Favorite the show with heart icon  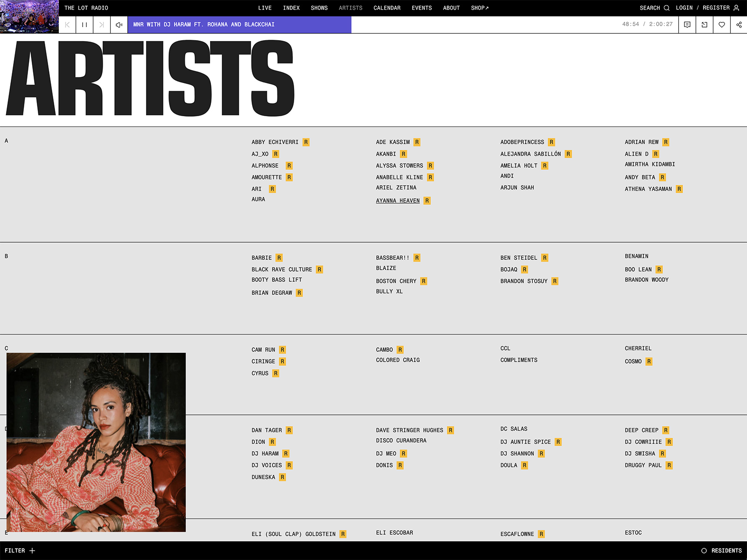pyautogui.click(x=722, y=25)
